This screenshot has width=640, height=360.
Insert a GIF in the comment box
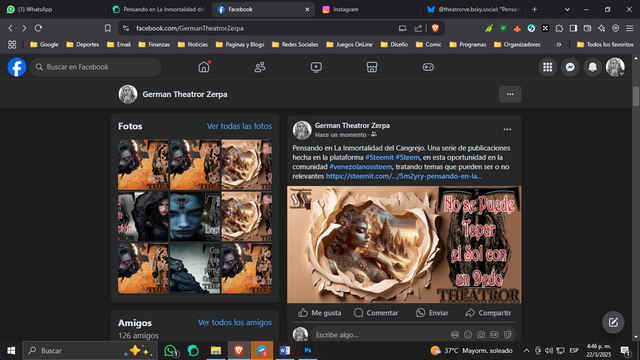point(494,335)
